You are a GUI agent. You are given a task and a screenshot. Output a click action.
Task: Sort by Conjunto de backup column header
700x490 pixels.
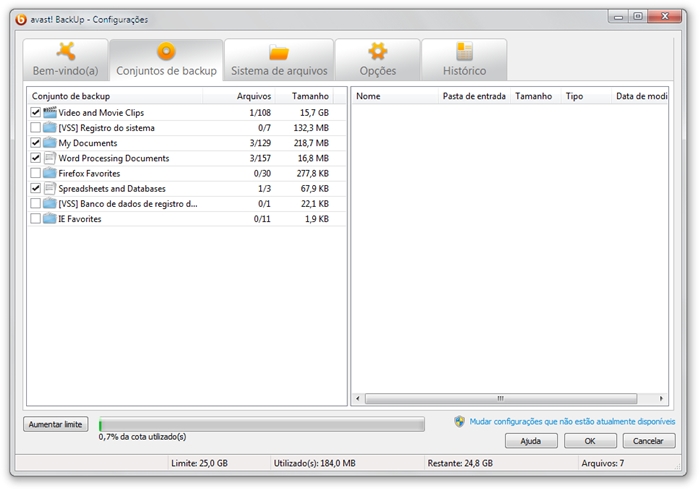tap(115, 96)
